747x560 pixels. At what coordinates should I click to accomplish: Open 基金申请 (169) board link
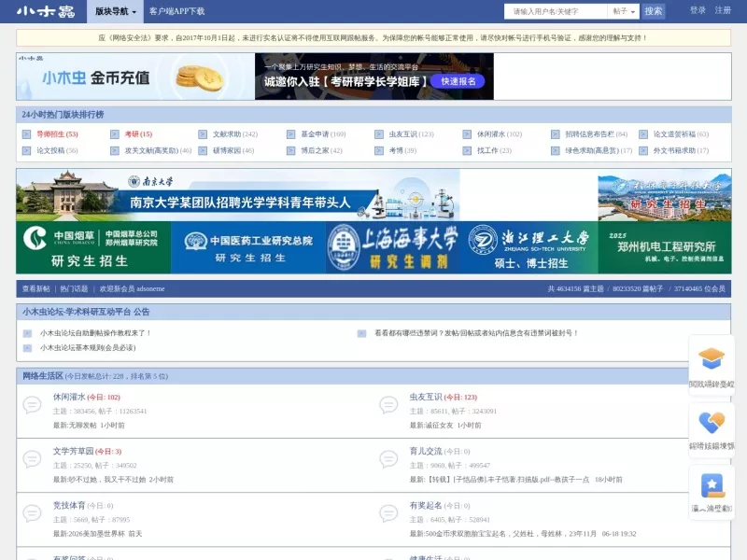coord(323,134)
